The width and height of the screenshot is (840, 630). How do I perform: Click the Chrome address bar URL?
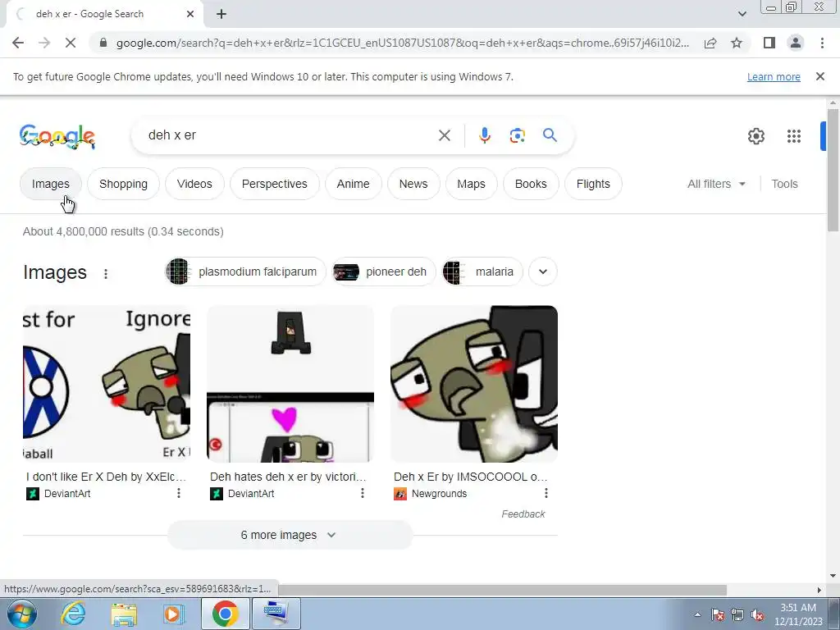(x=402, y=43)
